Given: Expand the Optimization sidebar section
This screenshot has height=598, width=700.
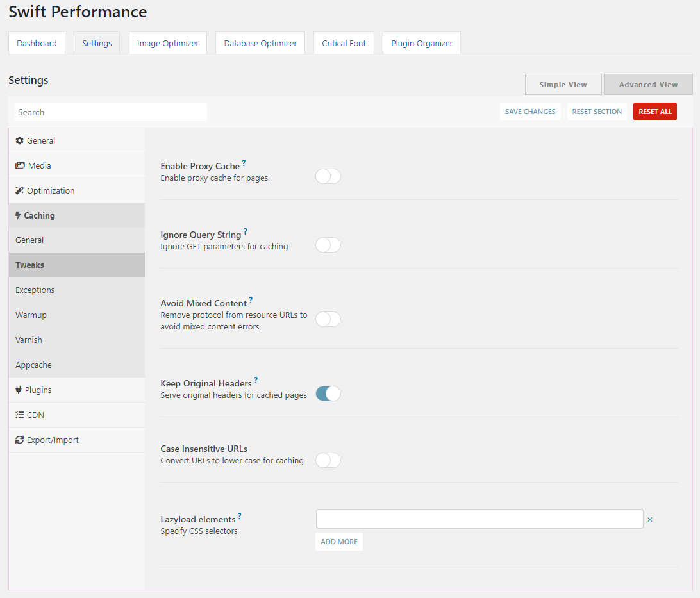Looking at the screenshot, I should click(77, 190).
